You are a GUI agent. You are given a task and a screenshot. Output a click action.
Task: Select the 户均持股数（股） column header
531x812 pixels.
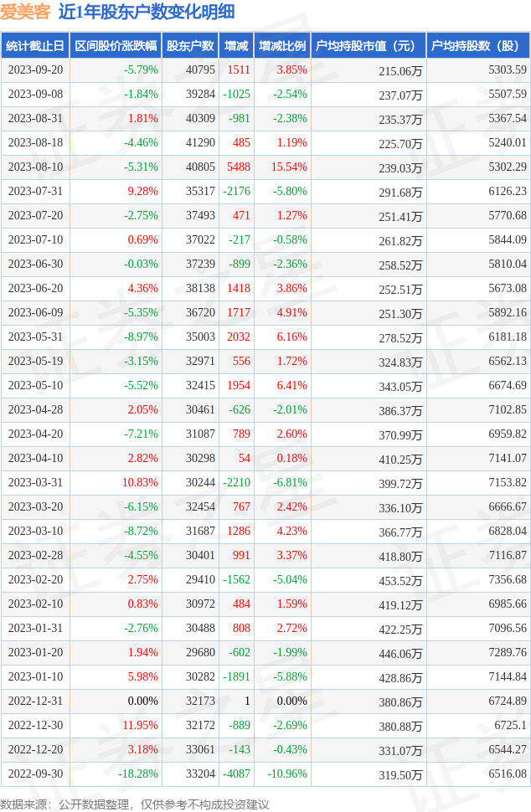tap(478, 45)
